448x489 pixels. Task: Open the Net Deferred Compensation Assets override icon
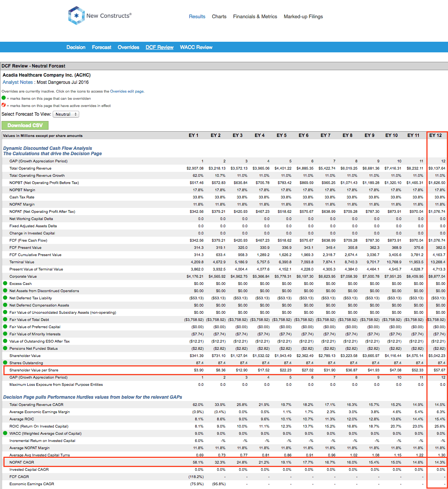click(x=5, y=305)
